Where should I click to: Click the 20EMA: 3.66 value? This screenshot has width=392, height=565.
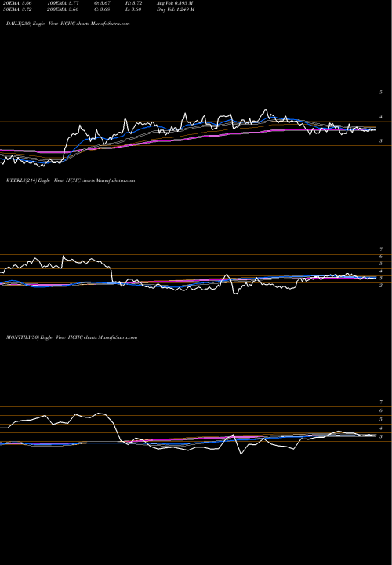(x=17, y=3)
